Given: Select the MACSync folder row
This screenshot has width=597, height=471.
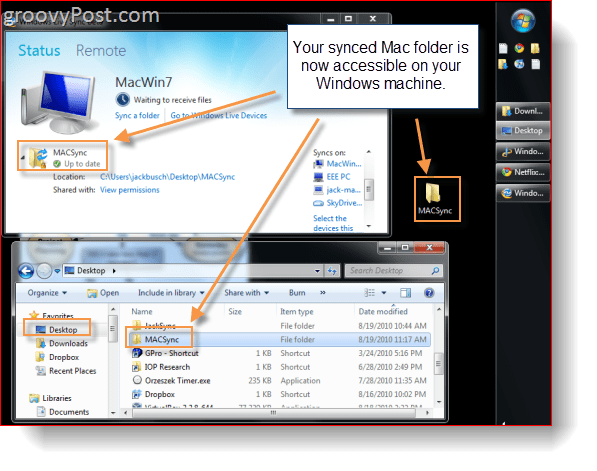Looking at the screenshot, I should [279, 339].
